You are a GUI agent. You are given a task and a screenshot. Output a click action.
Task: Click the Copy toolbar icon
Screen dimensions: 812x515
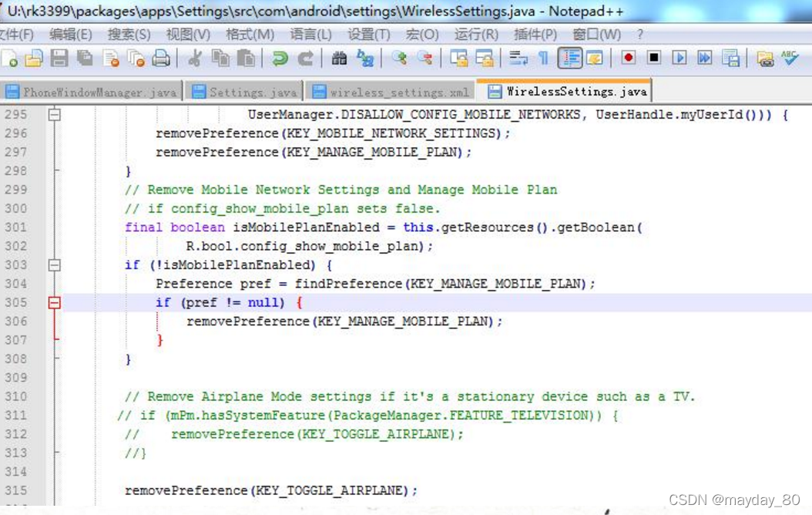click(220, 58)
